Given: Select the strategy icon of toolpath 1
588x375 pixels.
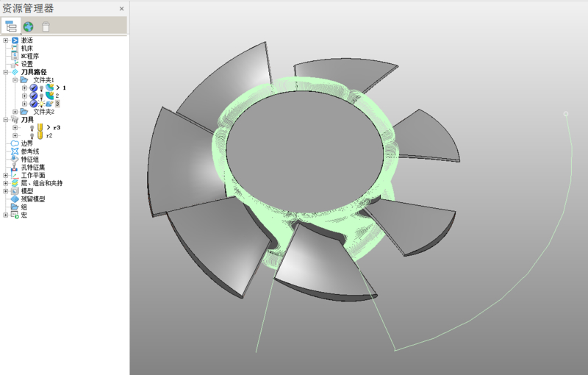Looking at the screenshot, I should click(49, 87).
